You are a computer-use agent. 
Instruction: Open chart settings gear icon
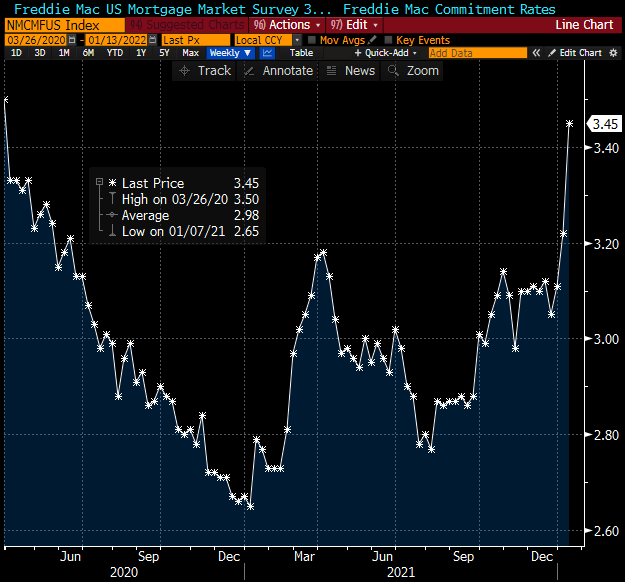[613, 53]
